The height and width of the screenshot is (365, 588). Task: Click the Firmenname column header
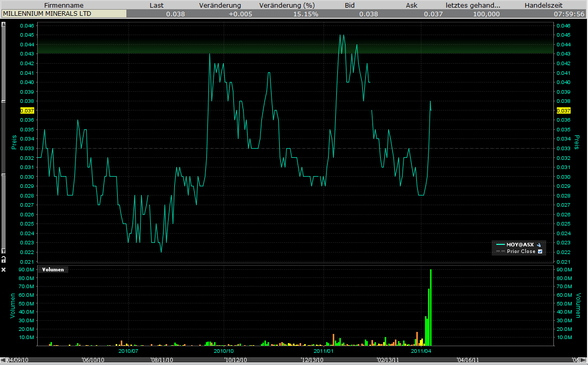tap(64, 5)
